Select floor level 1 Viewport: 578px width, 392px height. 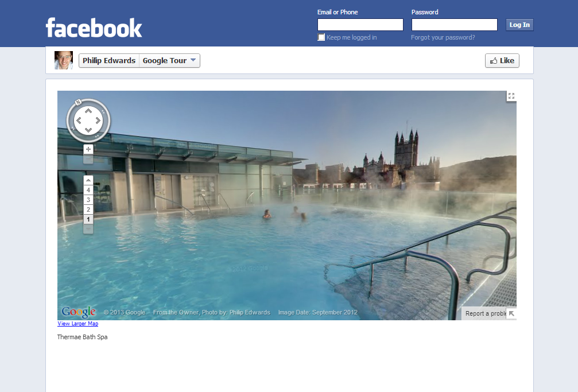pos(88,219)
